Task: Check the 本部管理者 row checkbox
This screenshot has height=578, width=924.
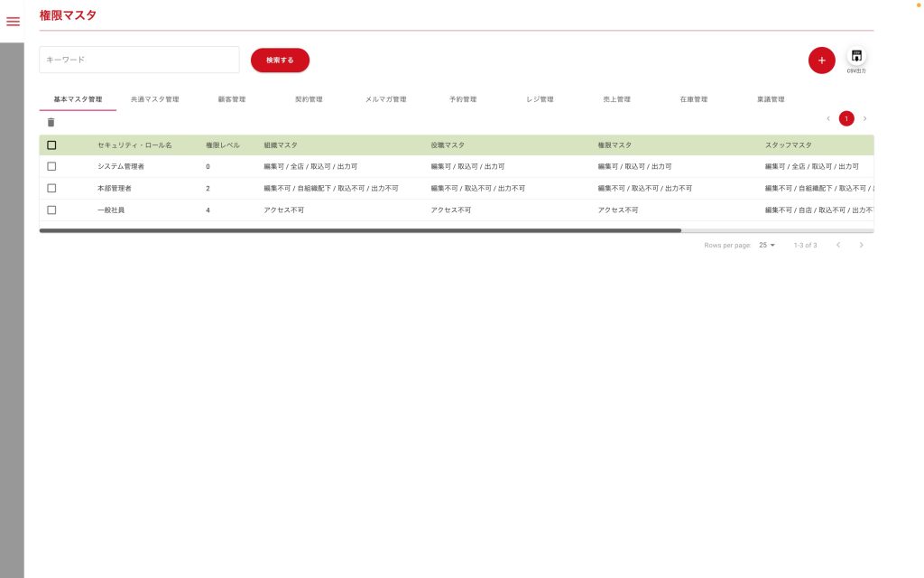Action: pos(51,188)
